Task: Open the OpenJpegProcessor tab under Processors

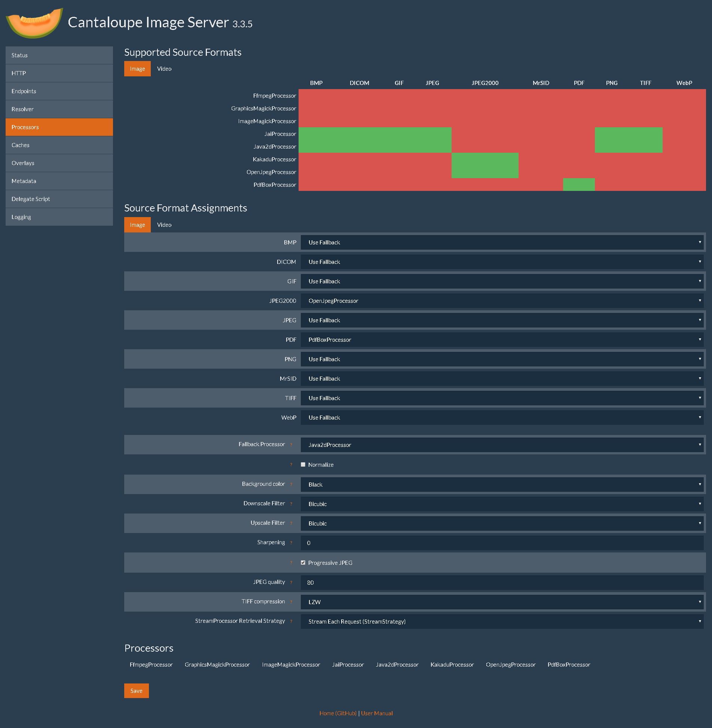Action: 511,665
